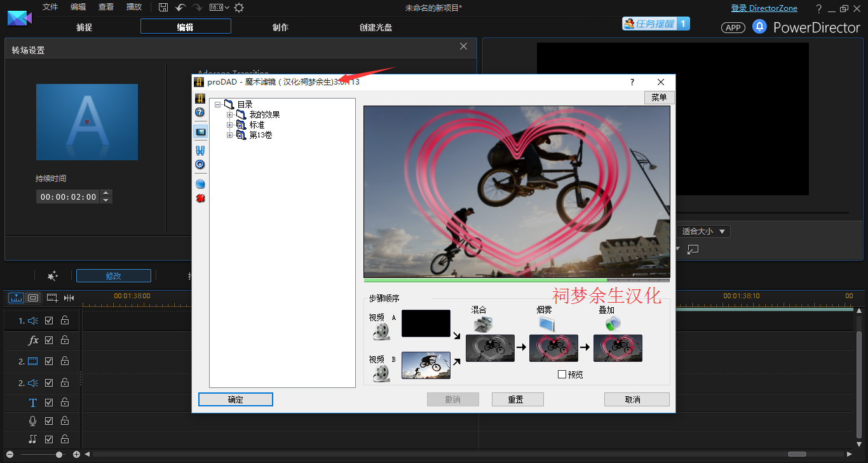This screenshot has width=868, height=463.
Task: Expand the 标准 tree node
Action: tap(230, 125)
